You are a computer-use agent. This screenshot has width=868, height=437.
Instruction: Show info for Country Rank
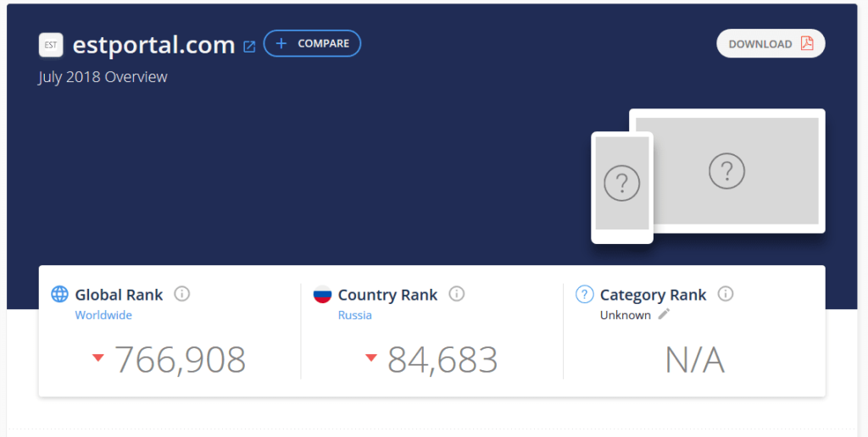tap(457, 294)
